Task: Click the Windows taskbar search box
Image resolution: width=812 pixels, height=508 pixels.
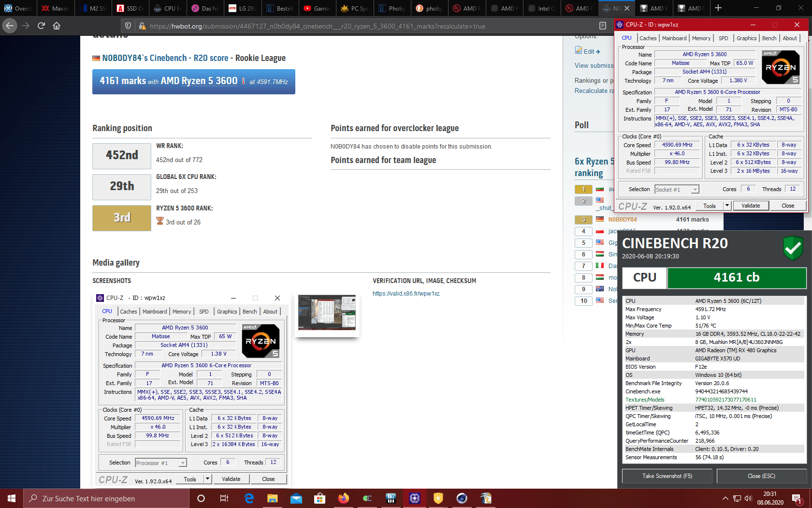Action: coord(106,498)
